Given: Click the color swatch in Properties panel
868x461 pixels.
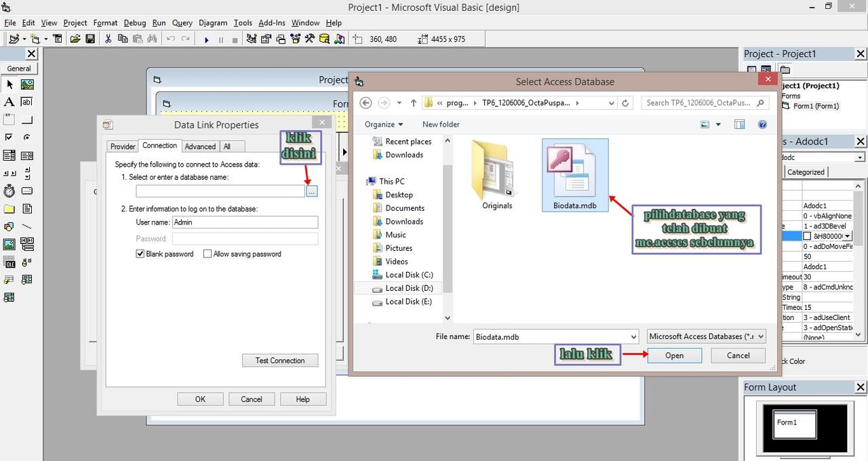Looking at the screenshot, I should pyautogui.click(x=807, y=236).
